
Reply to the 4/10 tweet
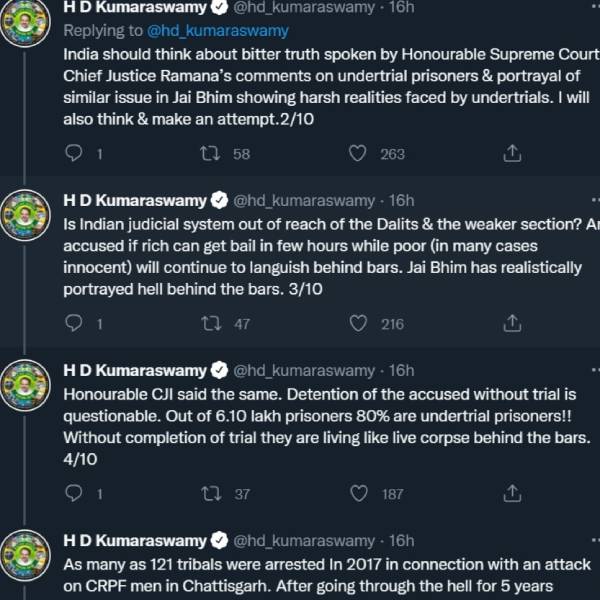coord(74,493)
